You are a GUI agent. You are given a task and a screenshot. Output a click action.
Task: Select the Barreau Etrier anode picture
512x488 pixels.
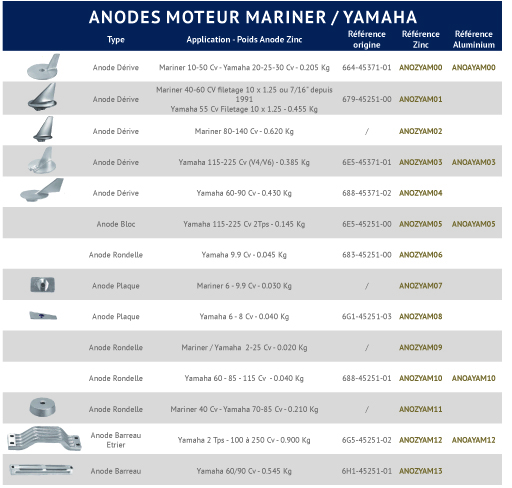click(x=44, y=438)
